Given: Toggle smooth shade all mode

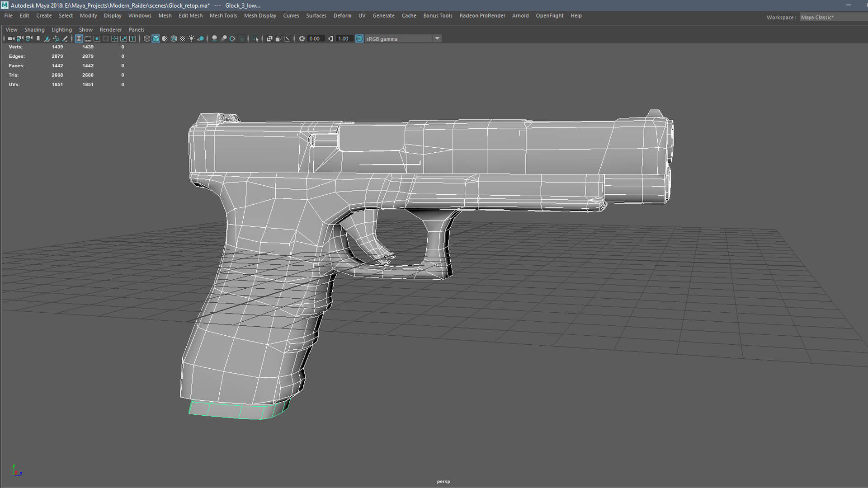Looking at the screenshot, I should pos(156,39).
